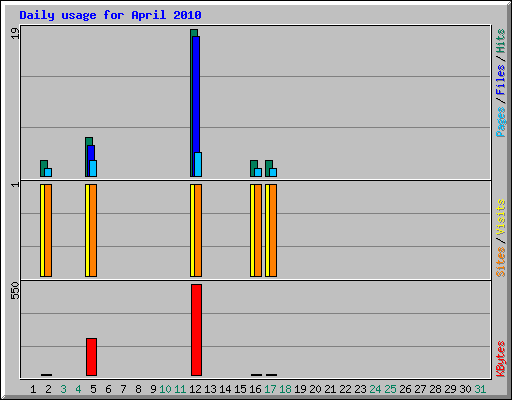
Task: Click day label '6' on the x-axis
Action: tap(108, 389)
